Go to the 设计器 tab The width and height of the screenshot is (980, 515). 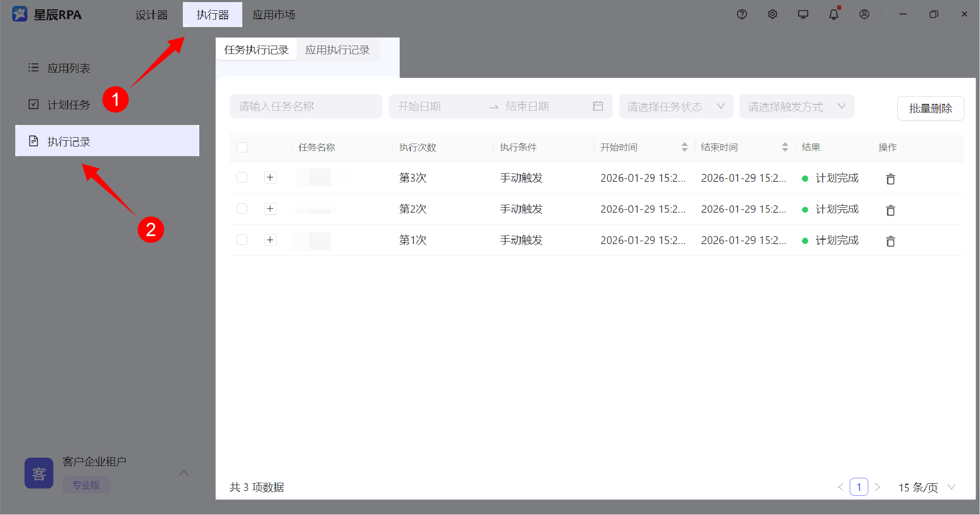(x=151, y=15)
